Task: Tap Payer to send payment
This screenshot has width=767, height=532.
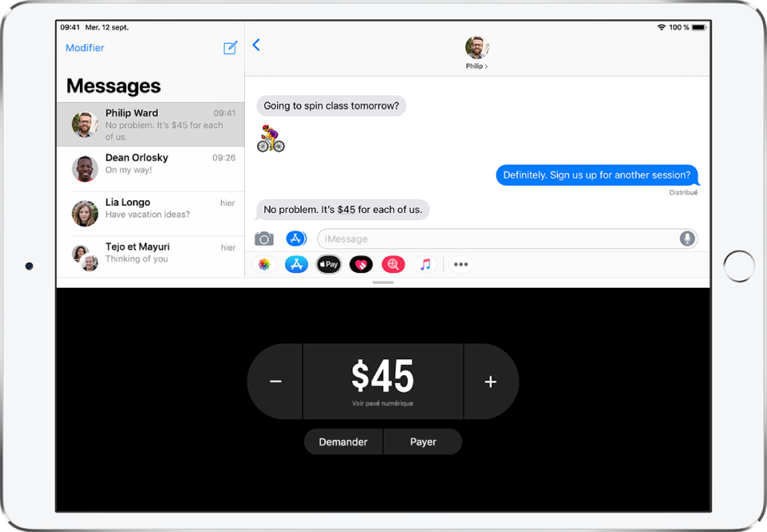Action: pyautogui.click(x=423, y=442)
